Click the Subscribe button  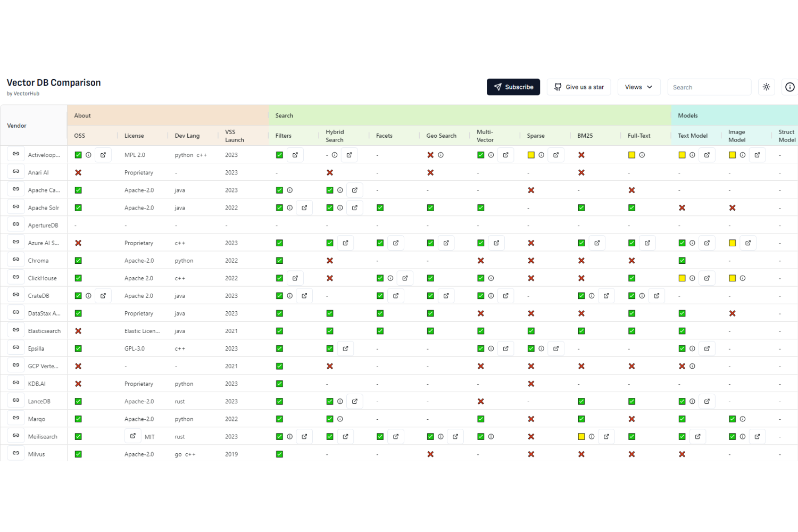point(513,87)
